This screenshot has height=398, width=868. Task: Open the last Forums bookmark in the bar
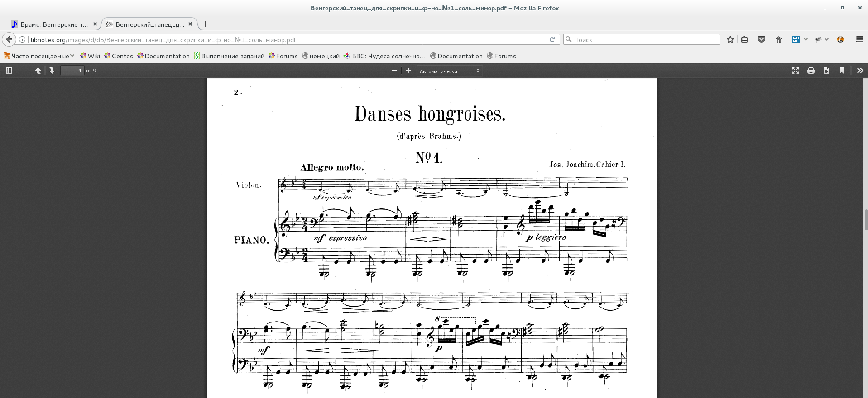click(501, 56)
